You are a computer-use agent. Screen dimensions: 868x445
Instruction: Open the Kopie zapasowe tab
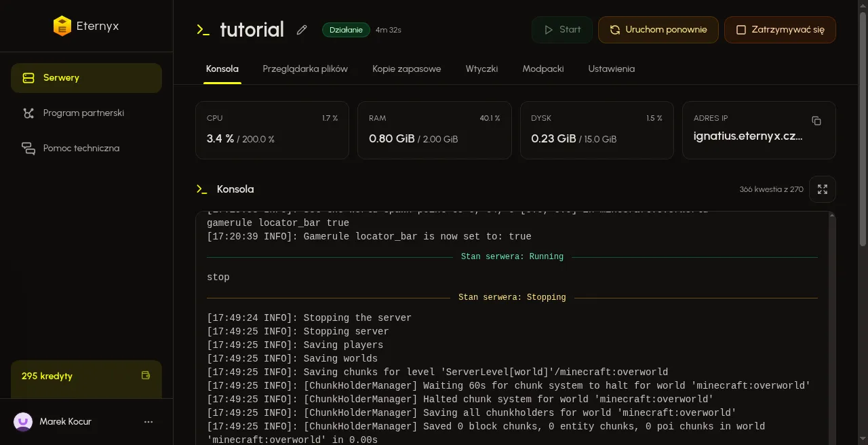click(407, 69)
